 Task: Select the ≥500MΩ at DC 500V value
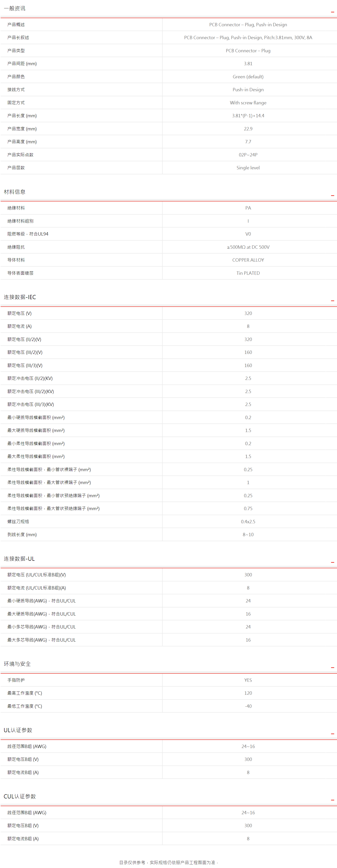[x=248, y=247]
